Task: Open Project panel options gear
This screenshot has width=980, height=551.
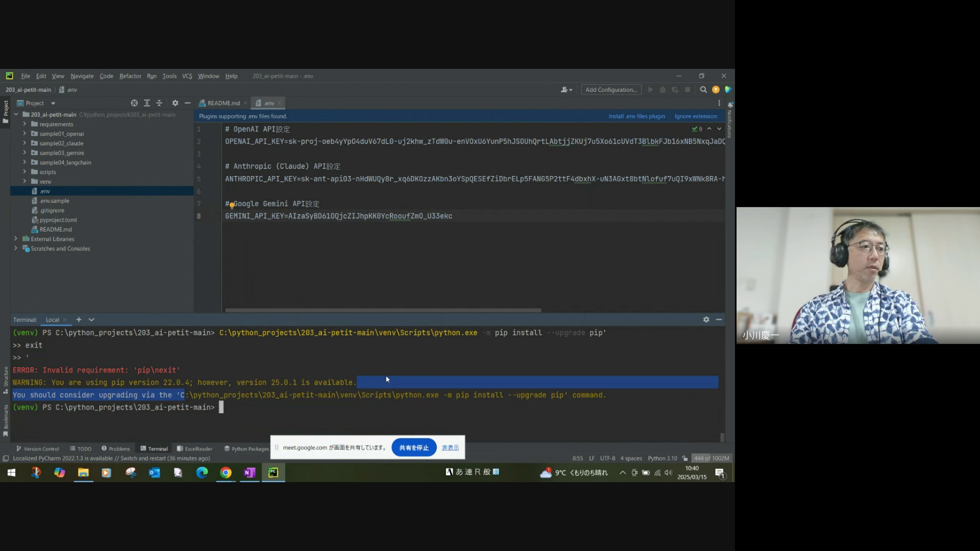Action: click(175, 103)
